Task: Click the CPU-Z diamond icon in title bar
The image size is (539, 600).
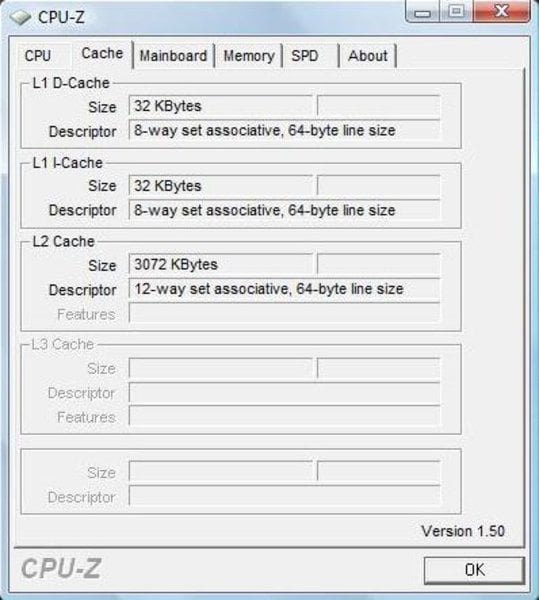Action: tap(20, 17)
